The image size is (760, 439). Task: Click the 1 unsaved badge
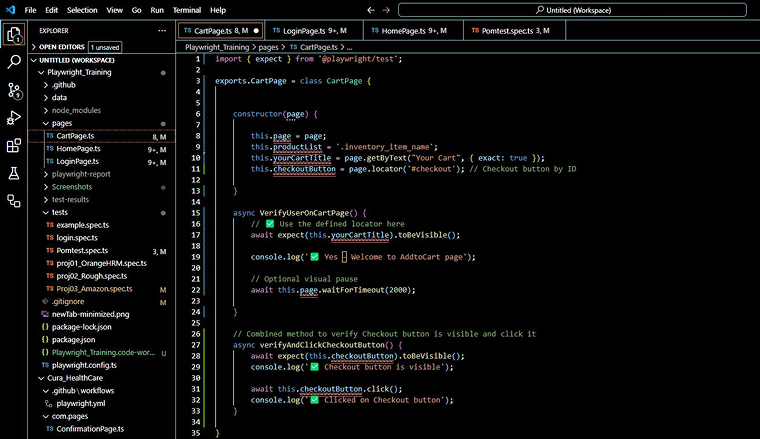(x=105, y=47)
